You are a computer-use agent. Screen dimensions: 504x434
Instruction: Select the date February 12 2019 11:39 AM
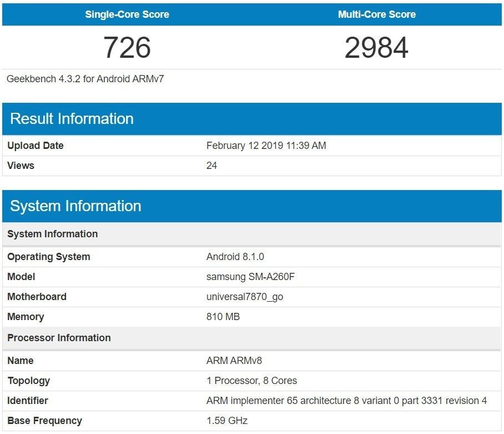[x=266, y=146]
